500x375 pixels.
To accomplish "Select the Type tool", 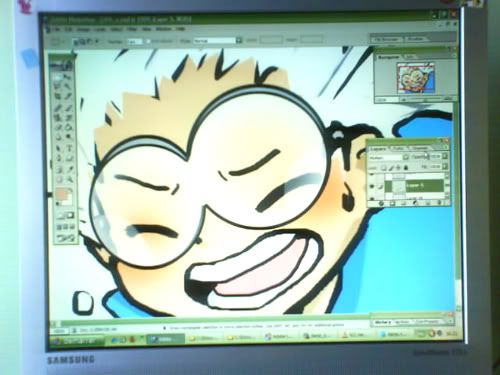I will point(69,148).
